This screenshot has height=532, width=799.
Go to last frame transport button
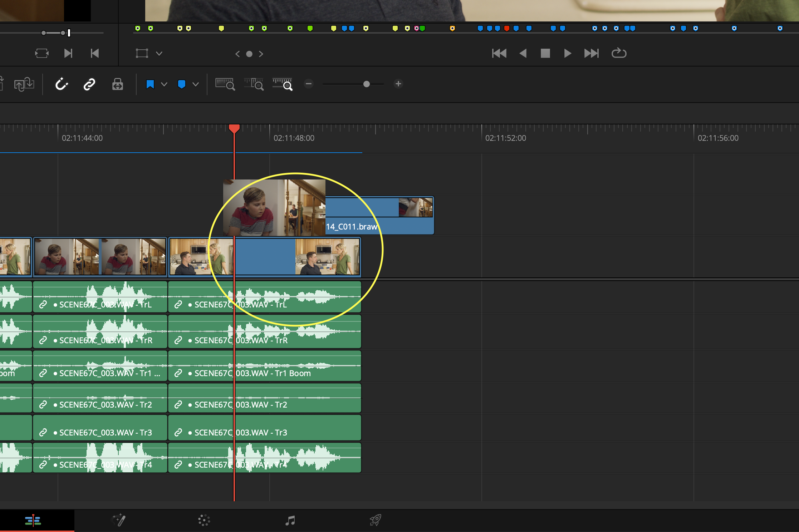tap(591, 53)
